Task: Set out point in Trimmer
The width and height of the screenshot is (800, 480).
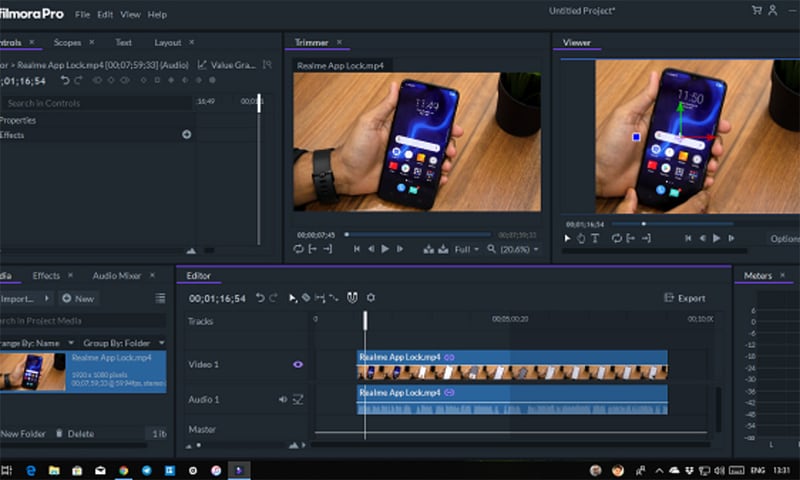Action: [328, 249]
